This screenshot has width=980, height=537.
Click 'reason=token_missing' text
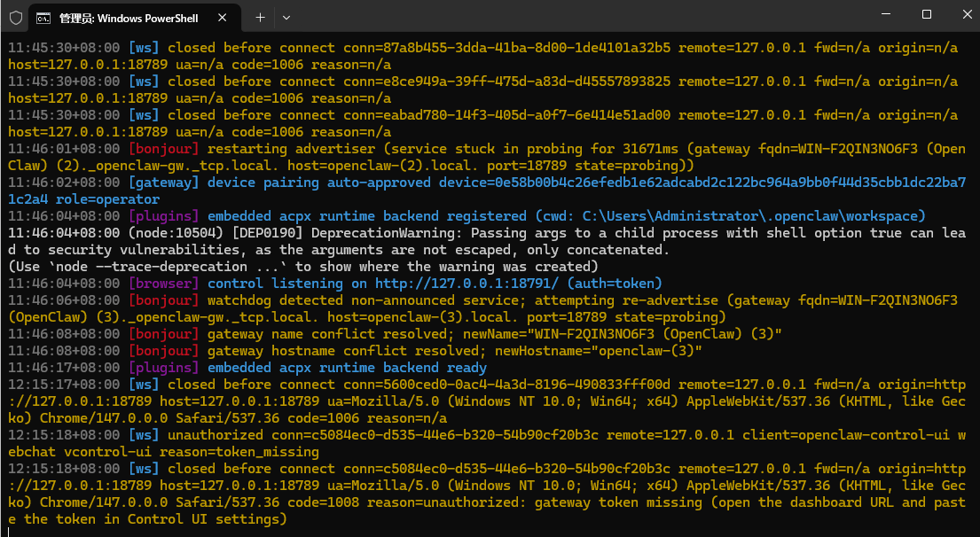[239, 451]
